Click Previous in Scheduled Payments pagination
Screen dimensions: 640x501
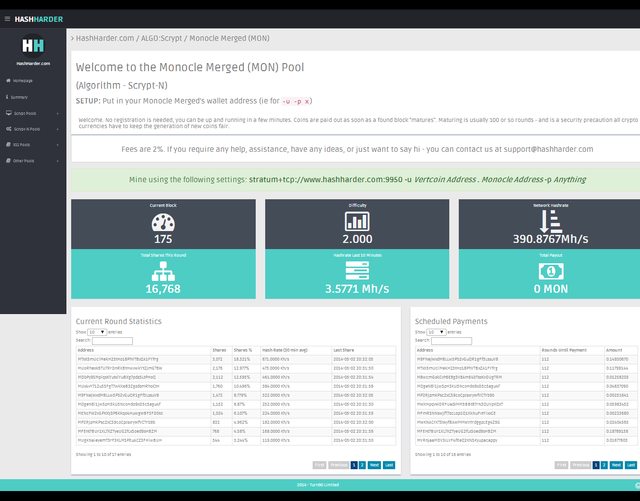(580, 465)
